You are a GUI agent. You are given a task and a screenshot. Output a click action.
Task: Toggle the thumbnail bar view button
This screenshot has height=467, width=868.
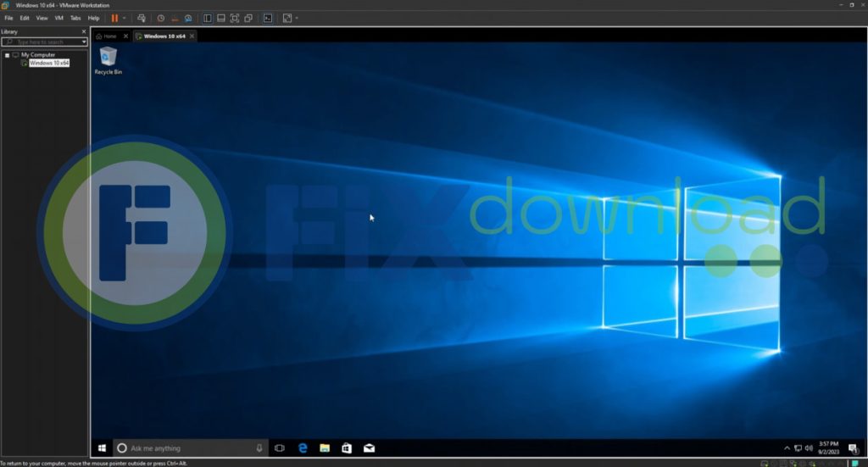pyautogui.click(x=221, y=18)
